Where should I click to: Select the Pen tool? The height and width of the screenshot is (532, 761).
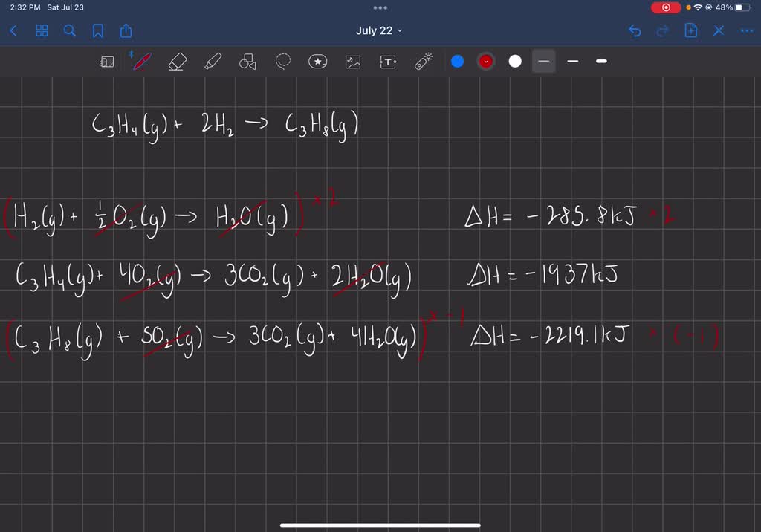click(x=141, y=62)
